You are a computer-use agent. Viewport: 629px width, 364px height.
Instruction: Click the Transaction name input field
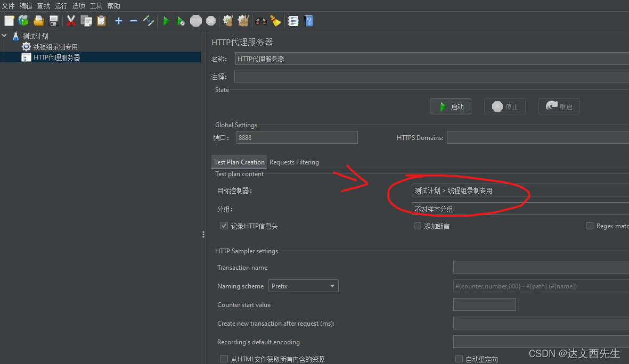pyautogui.click(x=541, y=267)
